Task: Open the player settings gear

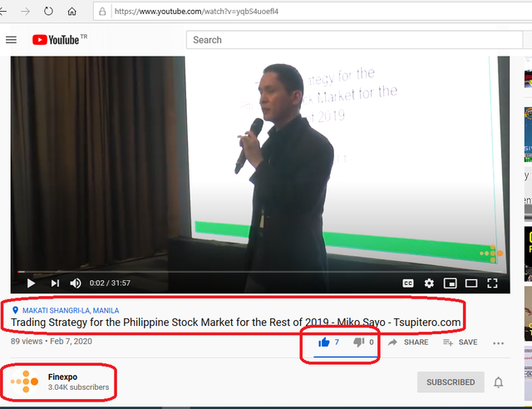Action: [429, 283]
